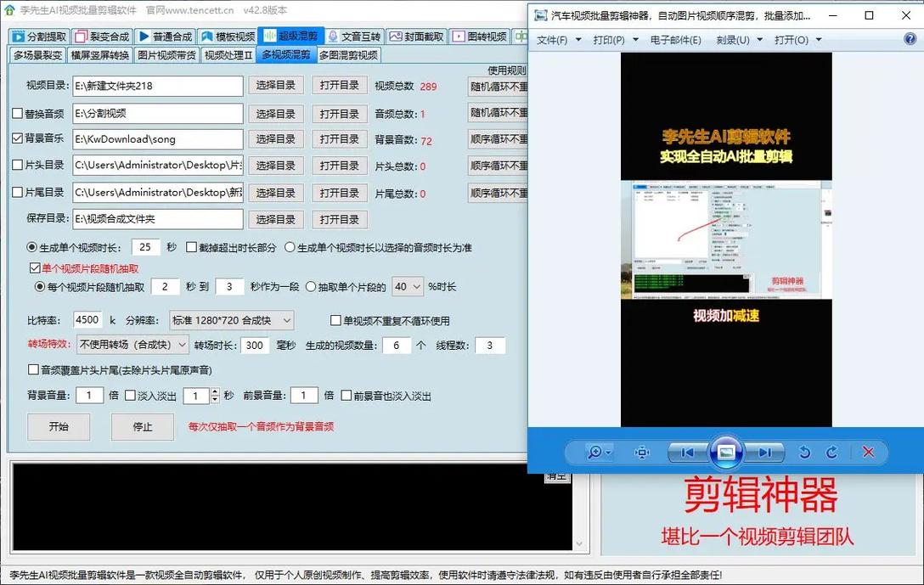
Task: Open the 40 percent duration dropdown
Action: 407,287
